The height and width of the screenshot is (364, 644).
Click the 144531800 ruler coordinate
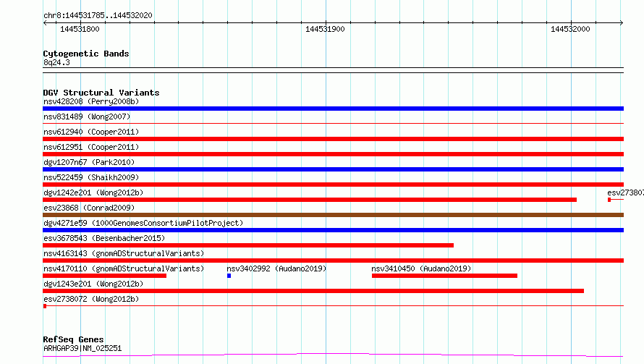[x=80, y=29]
